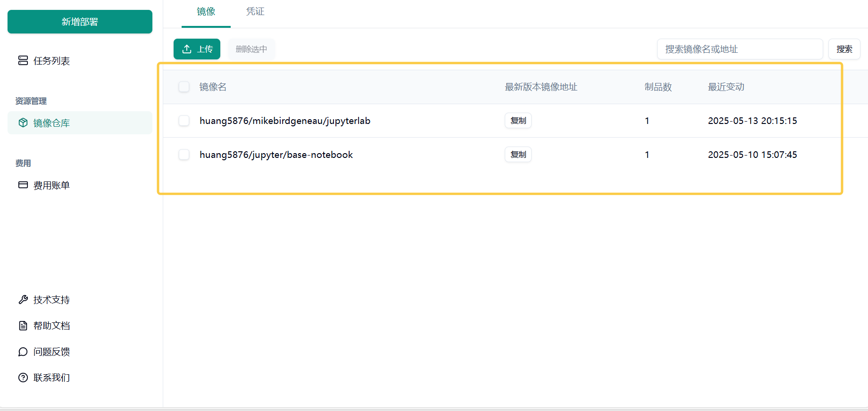868x411 pixels.
Task: Check the mikebirdgeneau/jupyterlab row checkbox
Action: tap(184, 121)
